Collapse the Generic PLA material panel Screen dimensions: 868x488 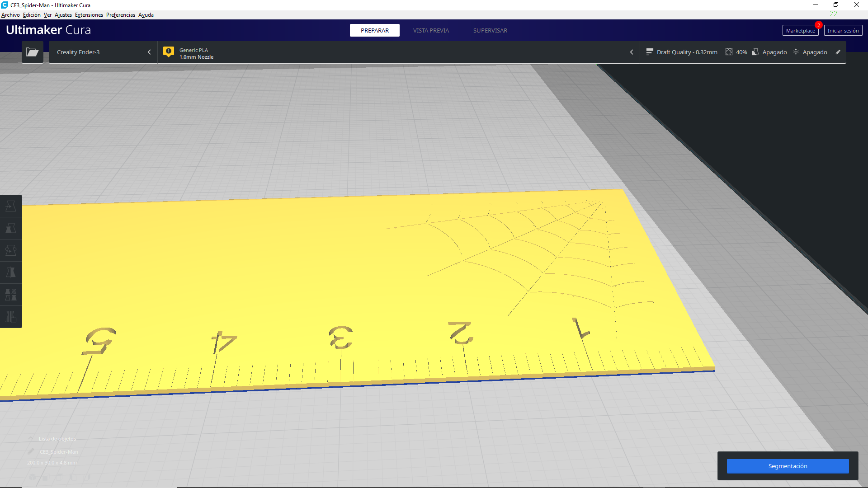(632, 52)
